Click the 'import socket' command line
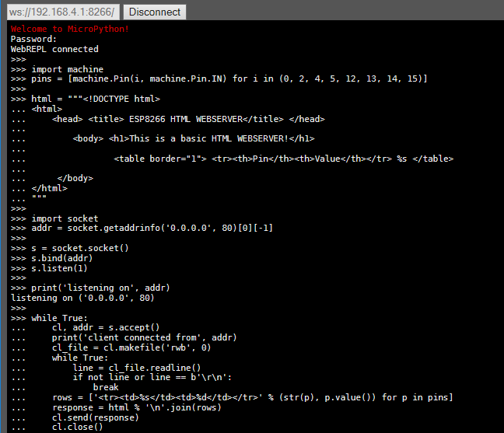Screen dimensions: 504x433 pos(54,218)
